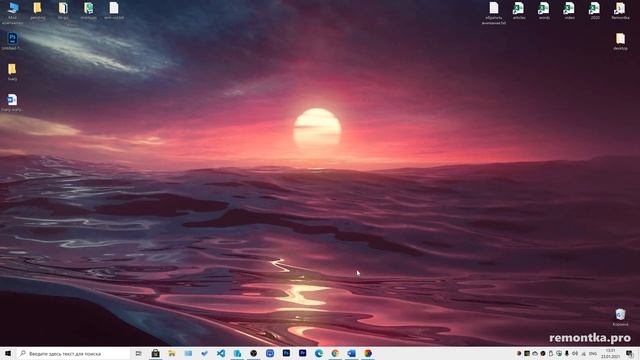This screenshot has width=640, height=360.
Task: Switch the ENG input language indicator
Action: [x=593, y=353]
